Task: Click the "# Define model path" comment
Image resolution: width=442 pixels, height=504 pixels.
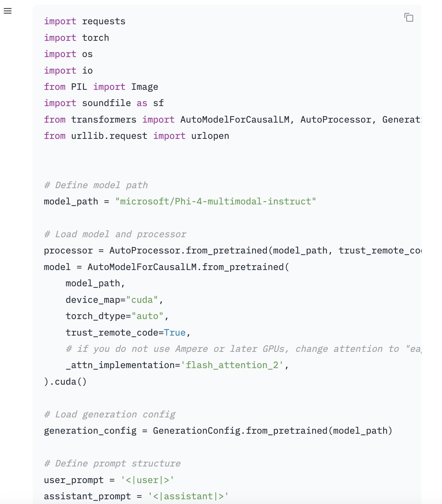Action: point(96,185)
